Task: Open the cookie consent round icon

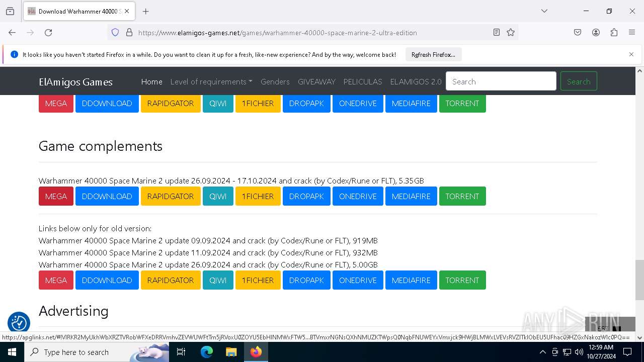Action: 19,323
